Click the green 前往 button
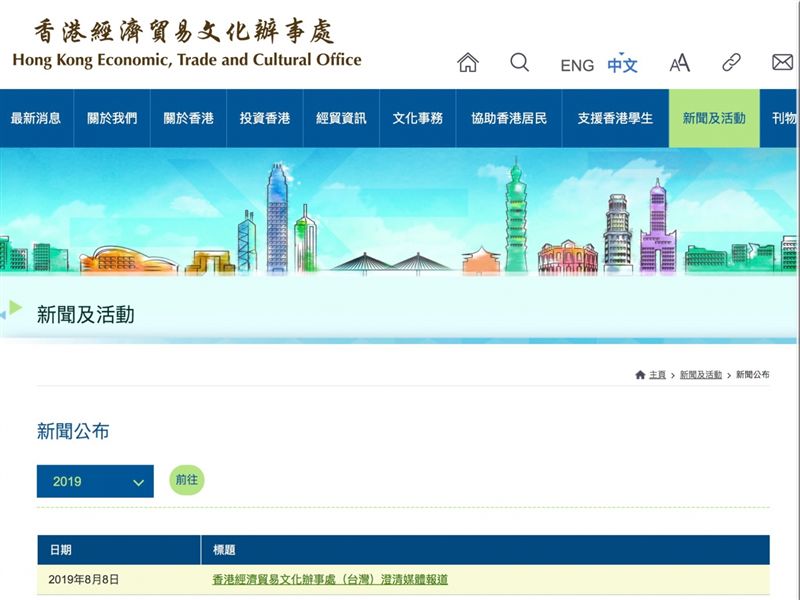This screenshot has width=800, height=600. click(187, 480)
